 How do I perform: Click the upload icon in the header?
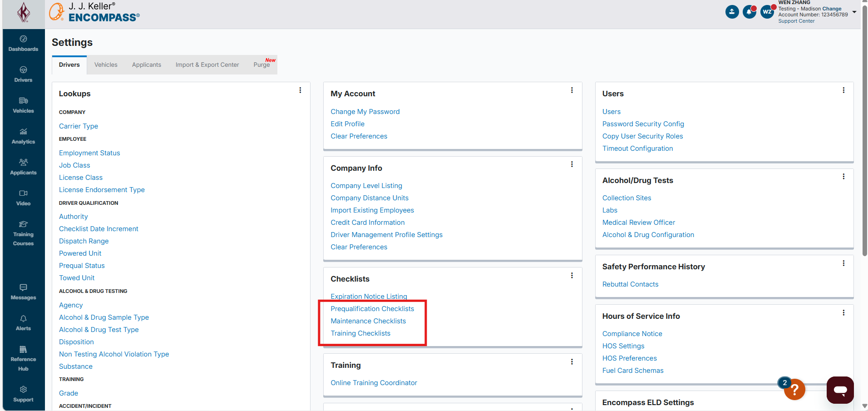pyautogui.click(x=732, y=12)
